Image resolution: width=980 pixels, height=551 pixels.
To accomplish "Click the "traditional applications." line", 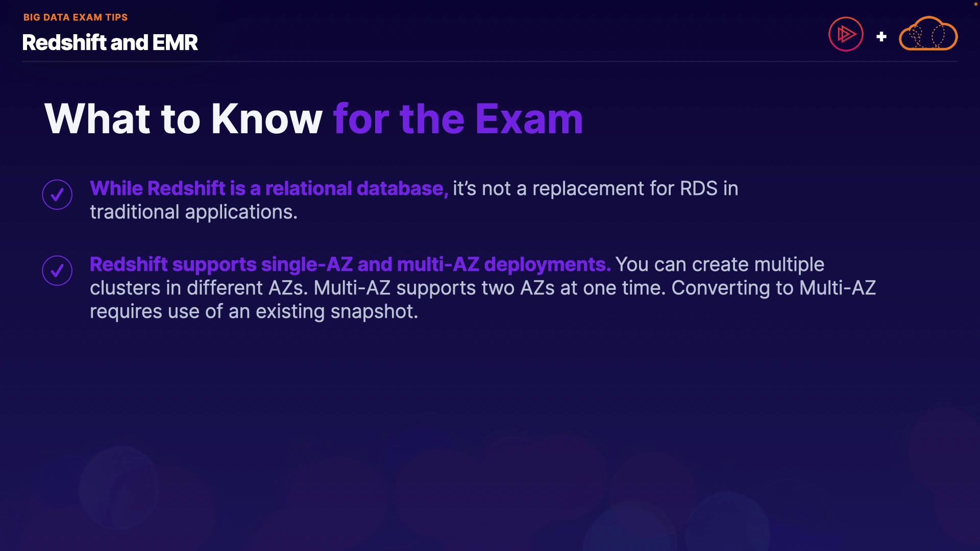I will pos(193,212).
